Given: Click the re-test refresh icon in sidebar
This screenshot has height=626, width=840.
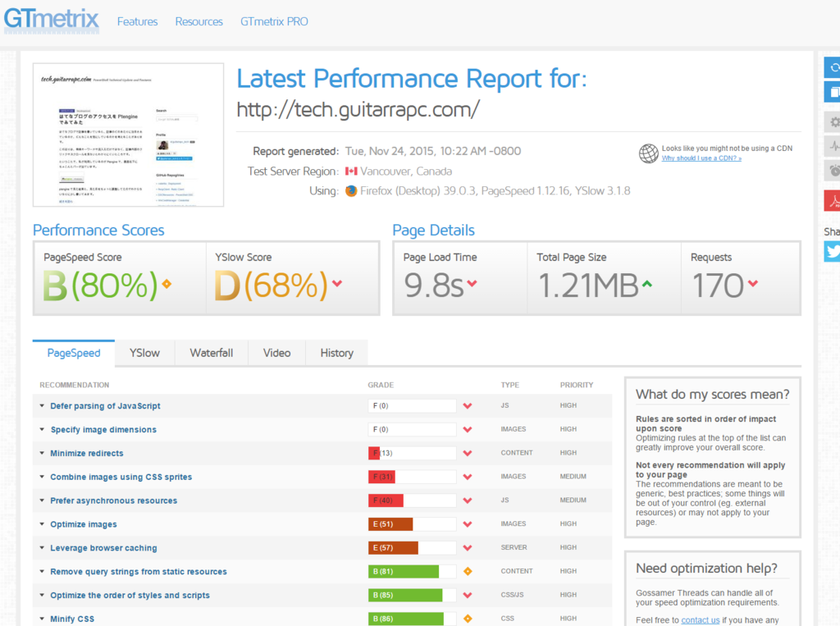Looking at the screenshot, I should pos(833,67).
